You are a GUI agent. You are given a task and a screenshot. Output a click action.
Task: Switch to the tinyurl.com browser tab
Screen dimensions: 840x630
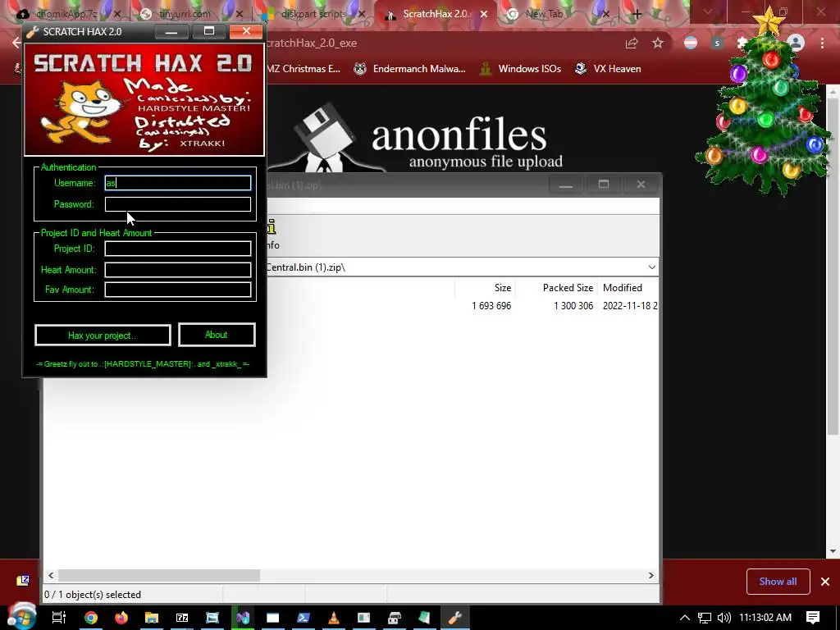pos(185,14)
